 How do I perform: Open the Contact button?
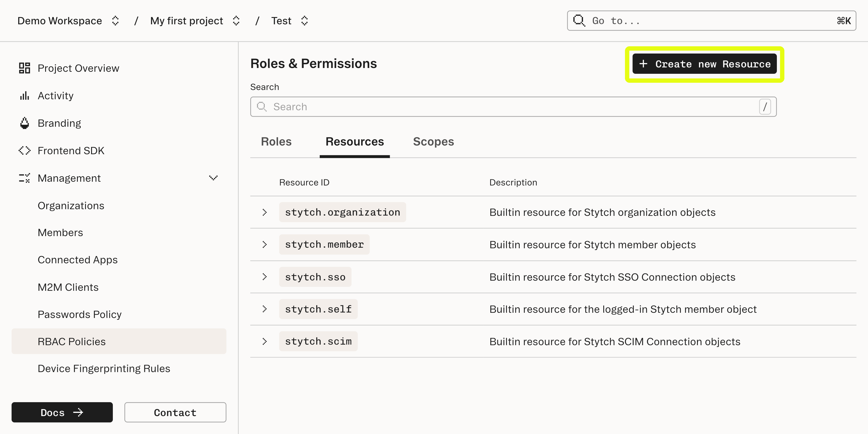click(x=175, y=412)
